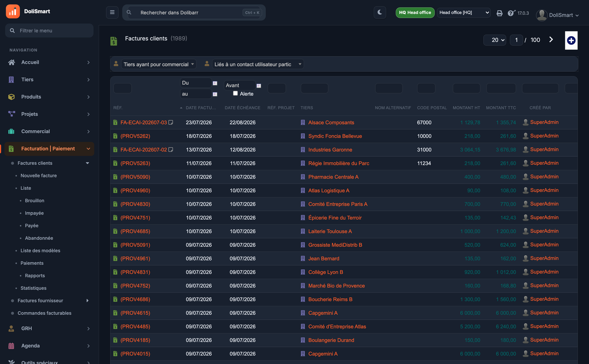Image resolution: width=589 pixels, height=364 pixels.
Task: Toggle the hamburger menu button
Action: 112,13
